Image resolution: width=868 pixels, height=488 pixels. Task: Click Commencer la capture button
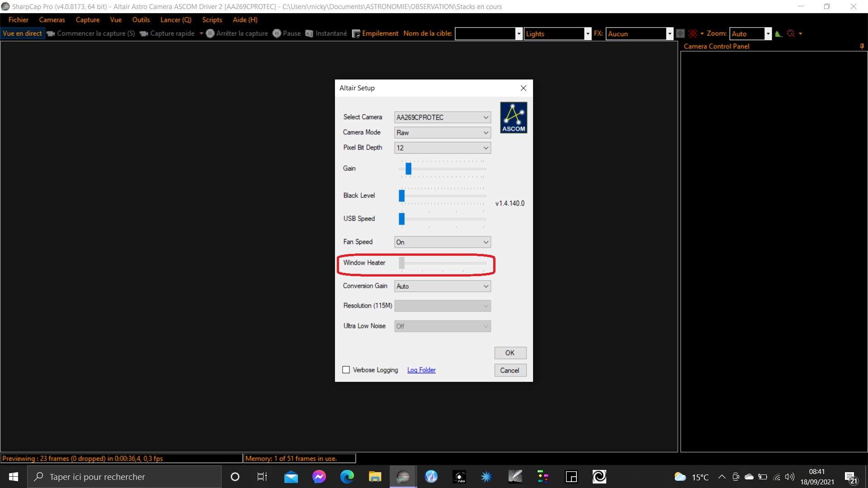(91, 33)
